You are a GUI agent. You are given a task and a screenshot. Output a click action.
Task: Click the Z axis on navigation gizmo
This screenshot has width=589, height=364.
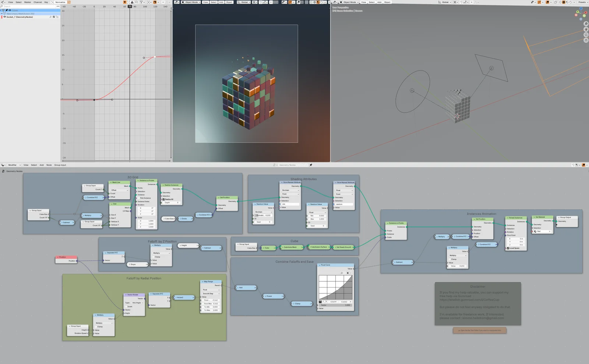(x=581, y=9)
